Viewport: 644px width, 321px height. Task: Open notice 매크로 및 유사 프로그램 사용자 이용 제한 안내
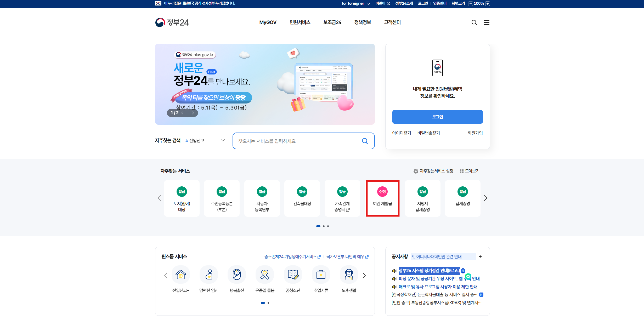[438, 287]
